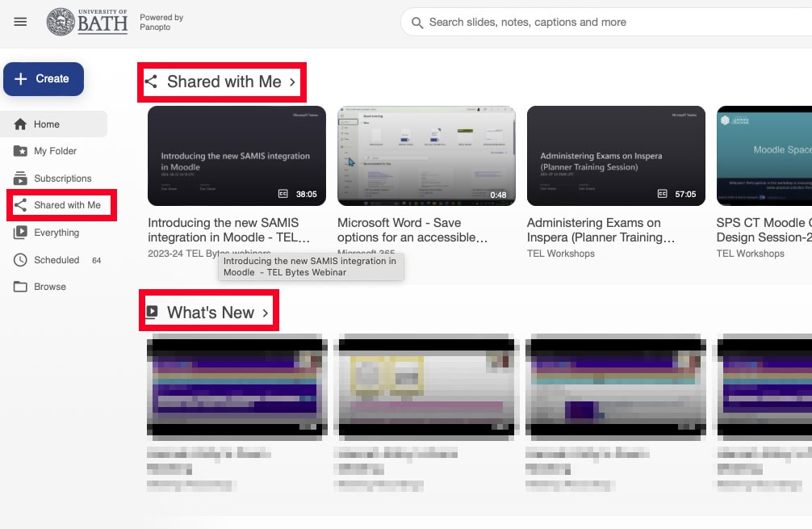Click the Scheduled clock icon

click(20, 260)
